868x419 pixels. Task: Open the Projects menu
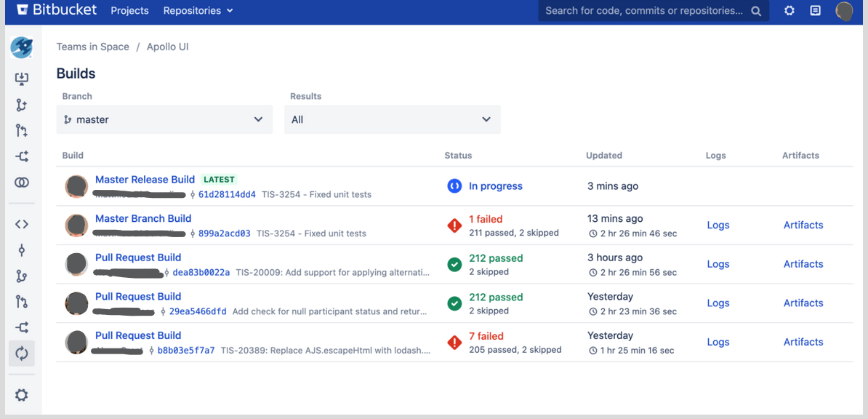tap(129, 10)
